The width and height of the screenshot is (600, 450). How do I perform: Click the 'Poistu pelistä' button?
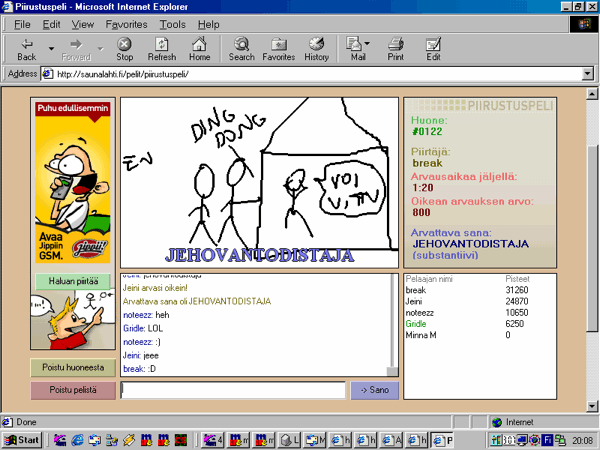click(72, 390)
